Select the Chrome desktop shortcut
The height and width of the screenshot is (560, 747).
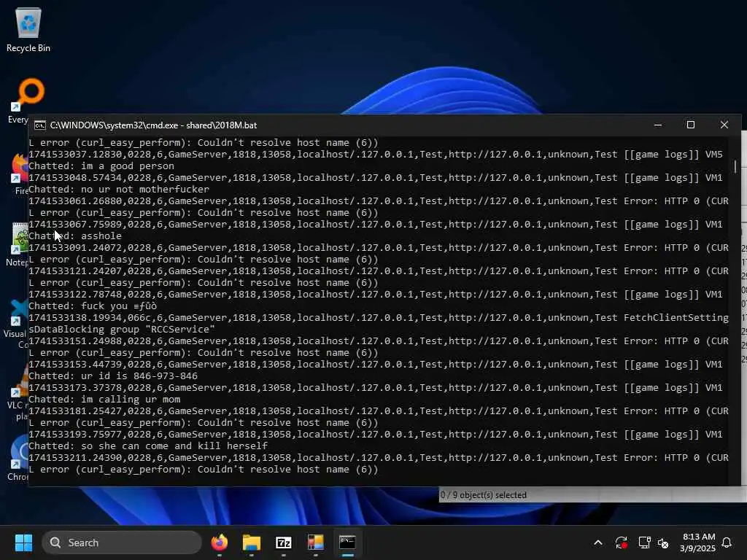click(19, 457)
